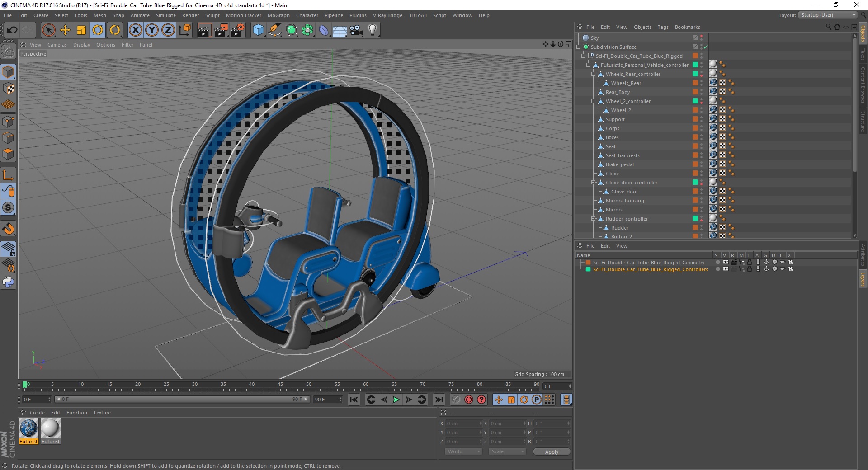Viewport: 868px width, 470px height.
Task: Select the Seat_backrests object
Action: 623,155
